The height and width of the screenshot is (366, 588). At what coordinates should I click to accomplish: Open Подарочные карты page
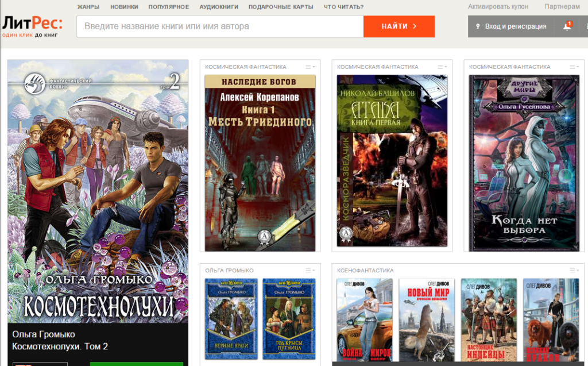pyautogui.click(x=281, y=7)
